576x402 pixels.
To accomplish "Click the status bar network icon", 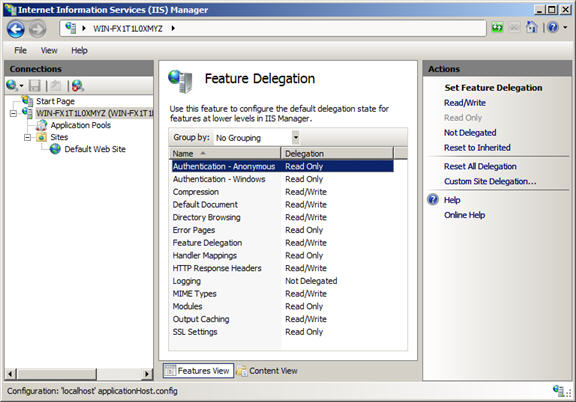I will pos(558,391).
